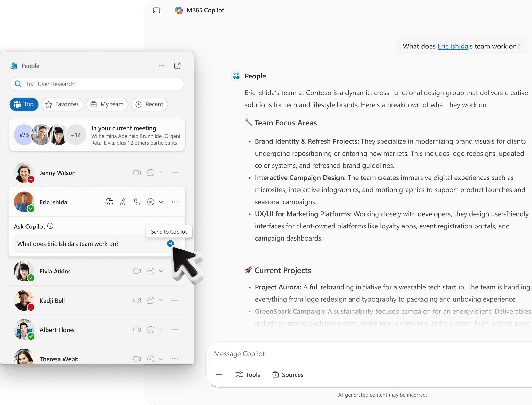
Task: Open chat with Elvia Atkins
Action: (151, 271)
